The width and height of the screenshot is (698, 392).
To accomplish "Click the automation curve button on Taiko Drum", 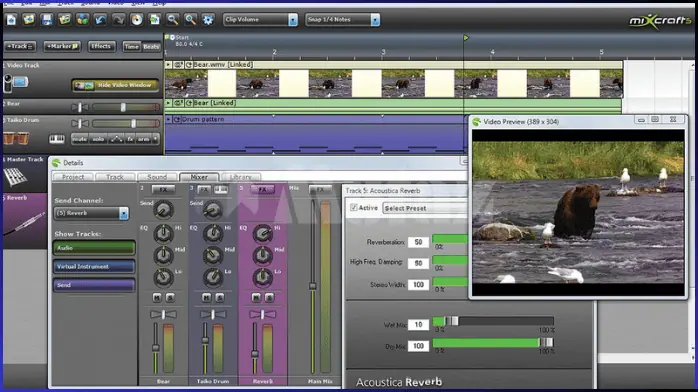I will tap(117, 139).
